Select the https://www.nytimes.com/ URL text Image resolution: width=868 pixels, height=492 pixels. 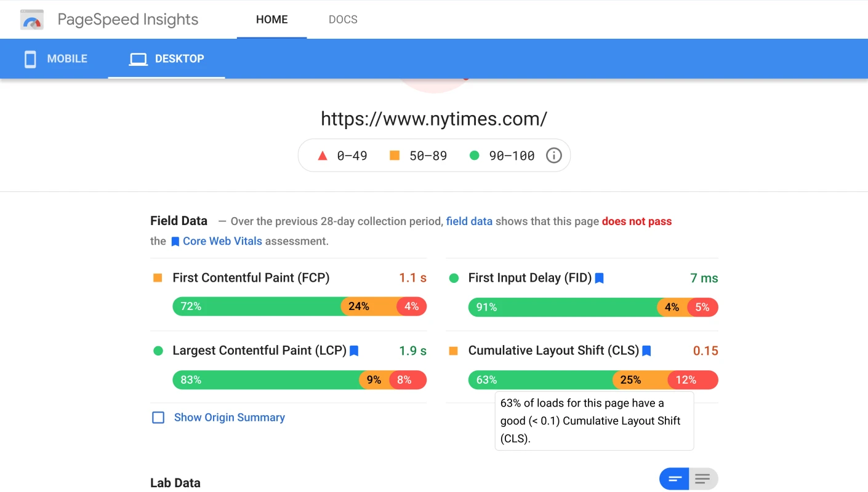434,118
